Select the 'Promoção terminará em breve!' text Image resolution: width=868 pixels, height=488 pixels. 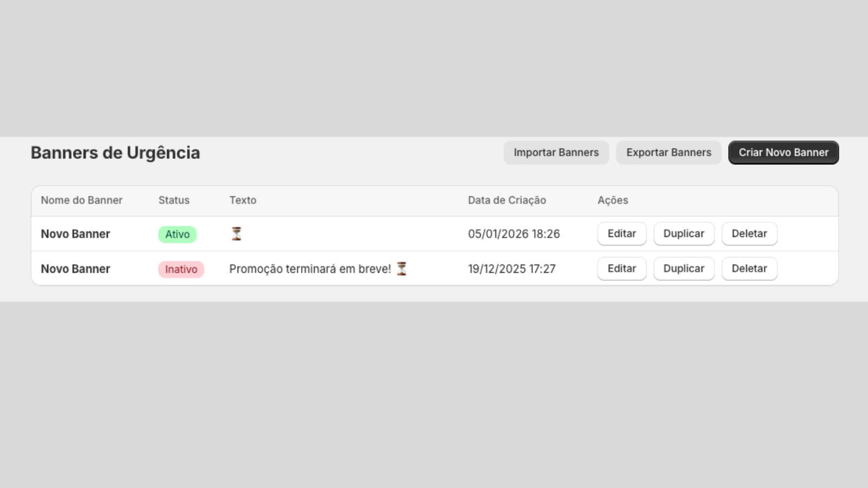tap(310, 269)
